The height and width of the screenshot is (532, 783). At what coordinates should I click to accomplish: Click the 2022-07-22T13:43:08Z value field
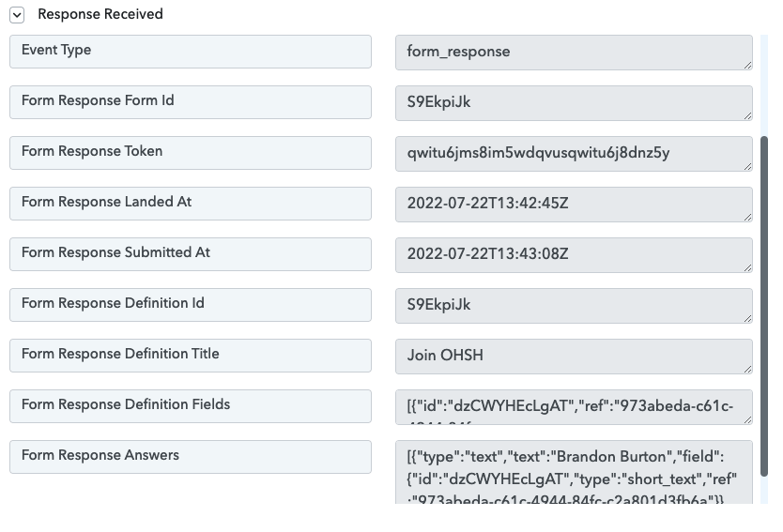point(574,255)
